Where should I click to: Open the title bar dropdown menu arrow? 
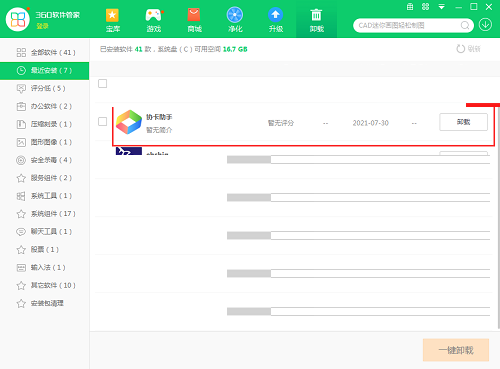pos(441,7)
